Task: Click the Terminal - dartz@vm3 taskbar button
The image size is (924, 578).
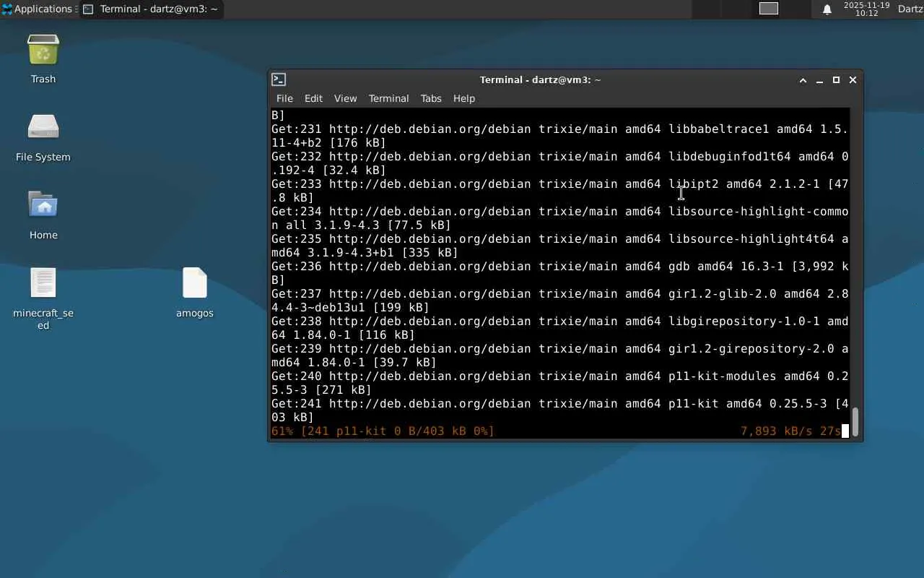Action: [x=150, y=9]
